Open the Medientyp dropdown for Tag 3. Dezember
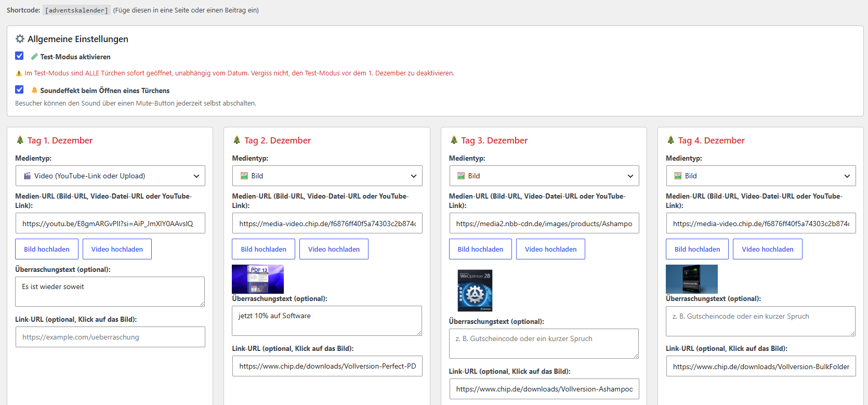This screenshot has height=405, width=868. click(x=544, y=176)
